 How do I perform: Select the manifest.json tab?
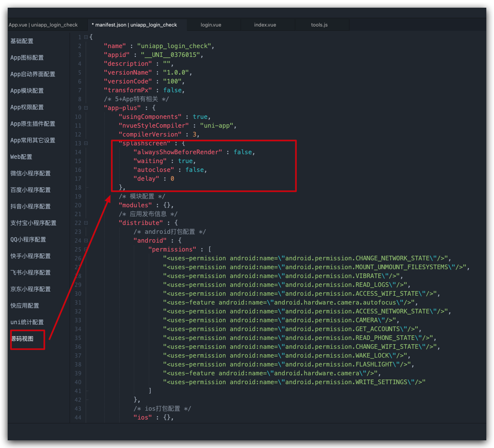[135, 25]
